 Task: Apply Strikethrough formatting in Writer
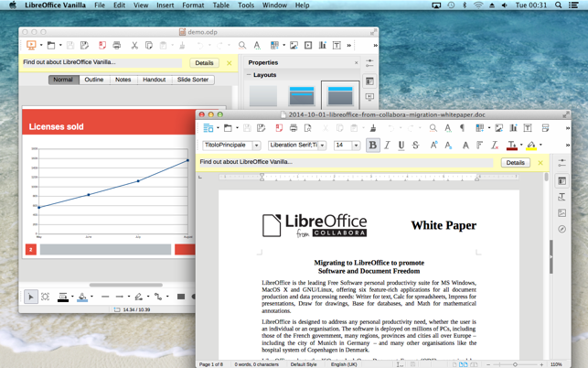coord(415,145)
